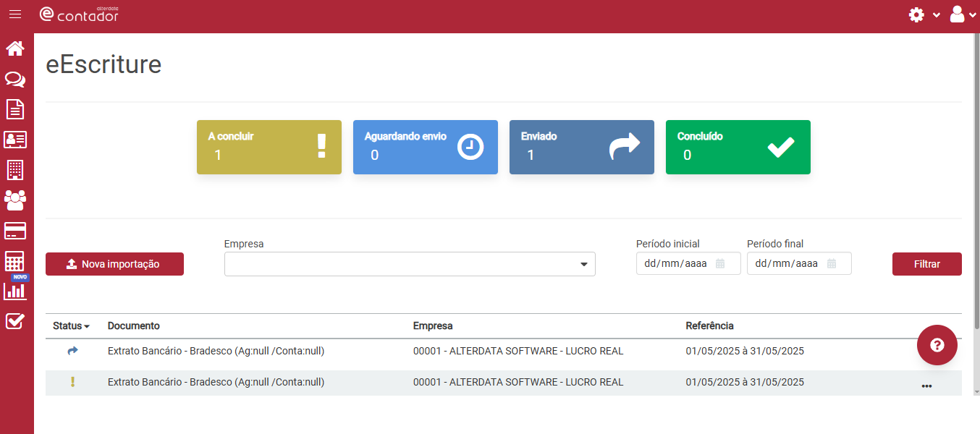Click the Referência column header
Viewport: 980px width, 434px height.
point(709,326)
